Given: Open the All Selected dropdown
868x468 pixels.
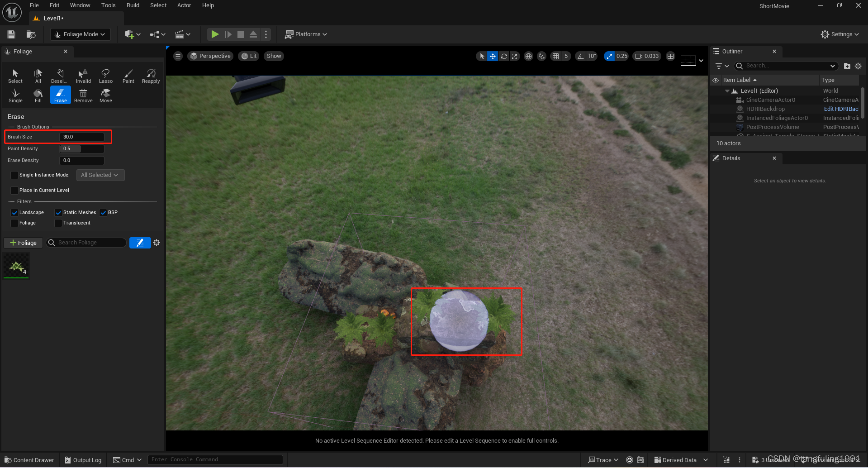Looking at the screenshot, I should point(100,175).
